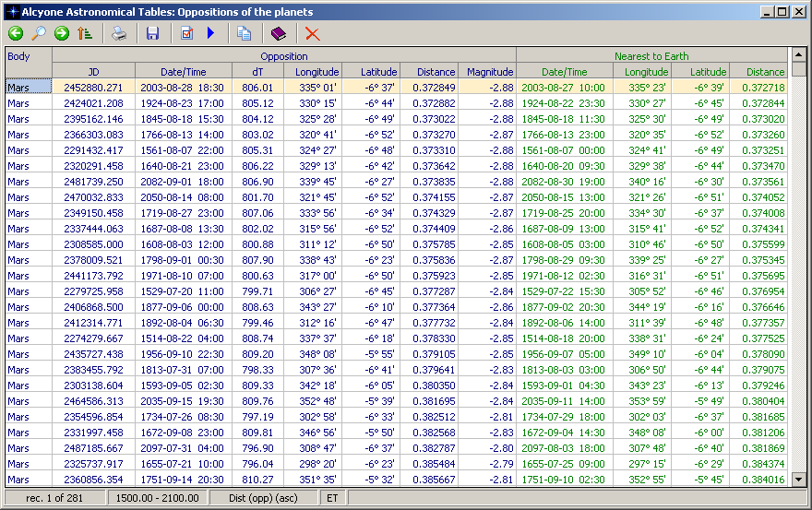Select the Mars row dated 2003-08-28
Viewport: 812px width, 510px height.
point(28,87)
